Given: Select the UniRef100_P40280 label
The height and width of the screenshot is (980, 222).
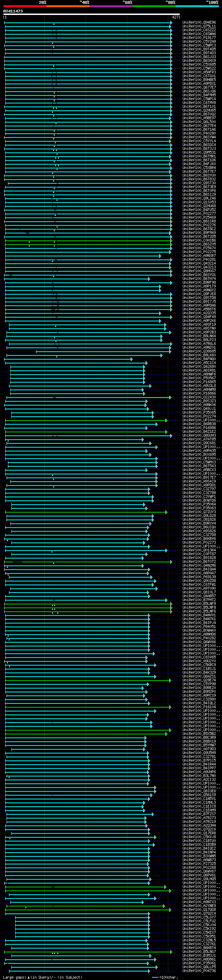Looking at the screenshot, I should pyautogui.click(x=199, y=133).
